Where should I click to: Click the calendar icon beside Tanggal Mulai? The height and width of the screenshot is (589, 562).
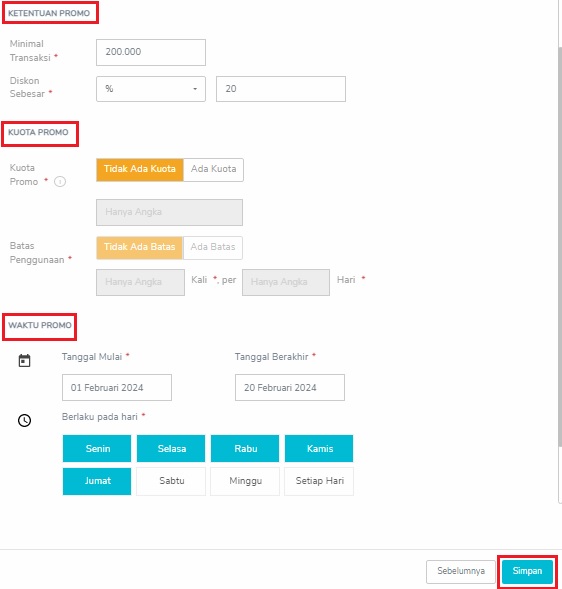click(24, 361)
